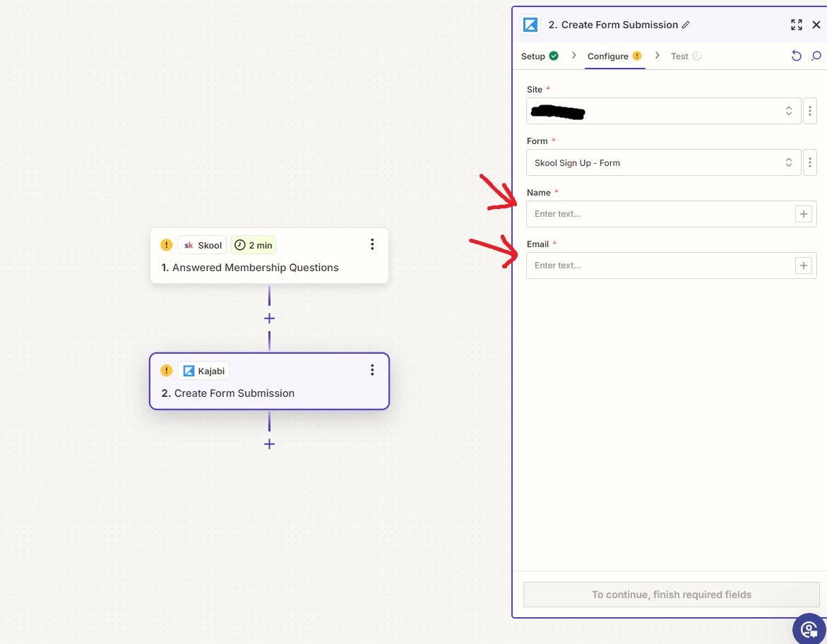Viewport: 827px width, 644px height.
Task: Click warning icon on Skool step
Action: [x=166, y=245]
